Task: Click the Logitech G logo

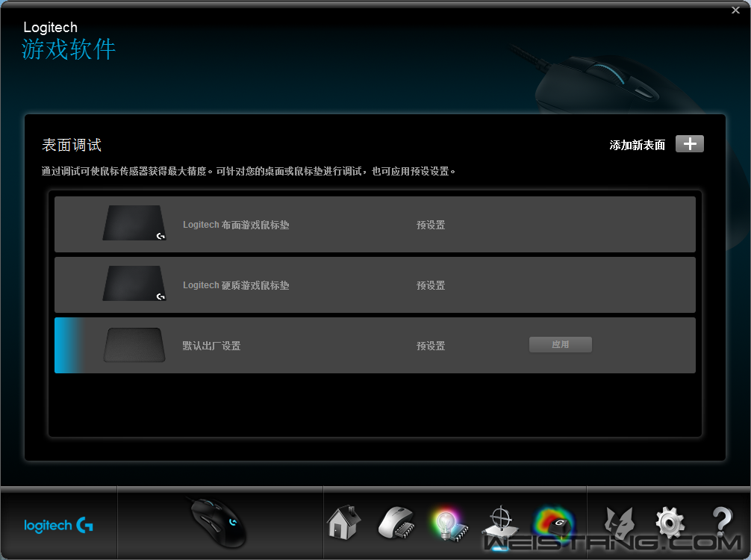Action: (58, 525)
